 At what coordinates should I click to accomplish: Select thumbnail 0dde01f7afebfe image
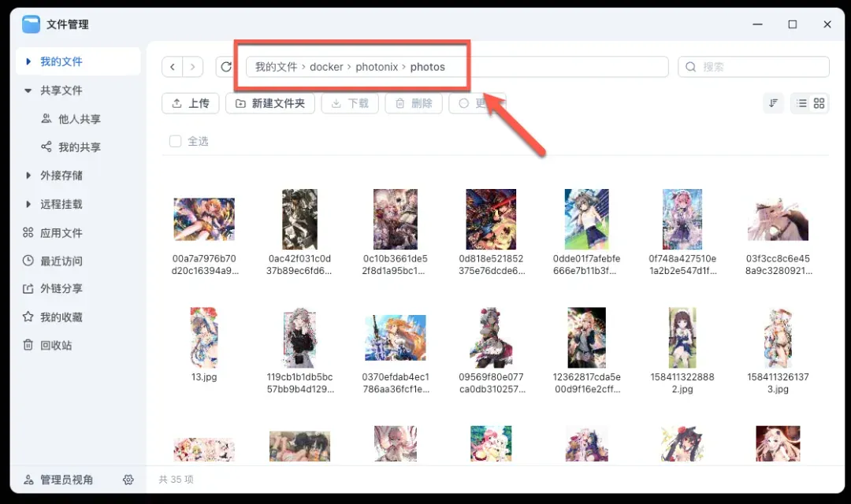point(587,219)
